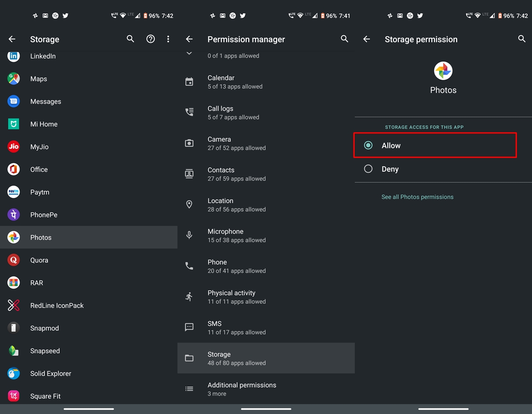
Task: Tap the Maps app icon
Action: (x=14, y=79)
